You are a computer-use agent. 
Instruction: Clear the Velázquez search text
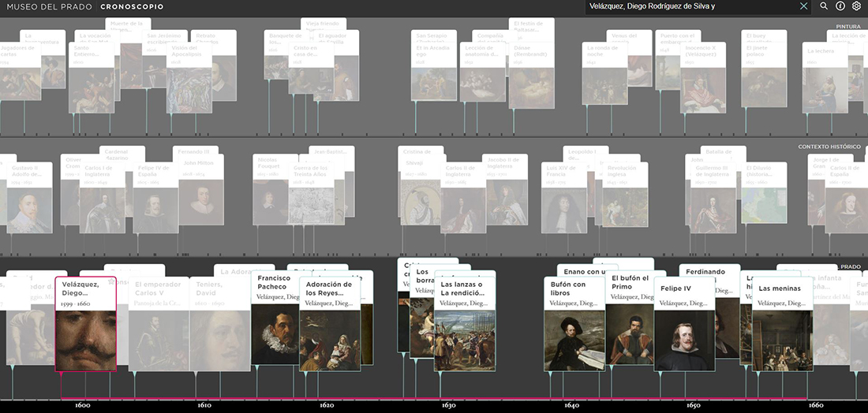(x=804, y=6)
